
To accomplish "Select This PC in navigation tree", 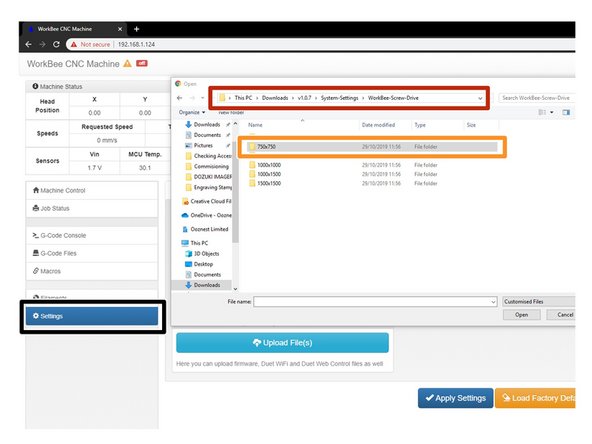I will pos(195,243).
